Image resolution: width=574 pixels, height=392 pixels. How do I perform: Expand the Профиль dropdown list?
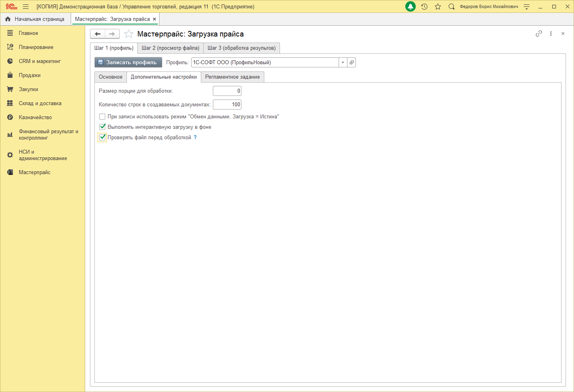343,63
